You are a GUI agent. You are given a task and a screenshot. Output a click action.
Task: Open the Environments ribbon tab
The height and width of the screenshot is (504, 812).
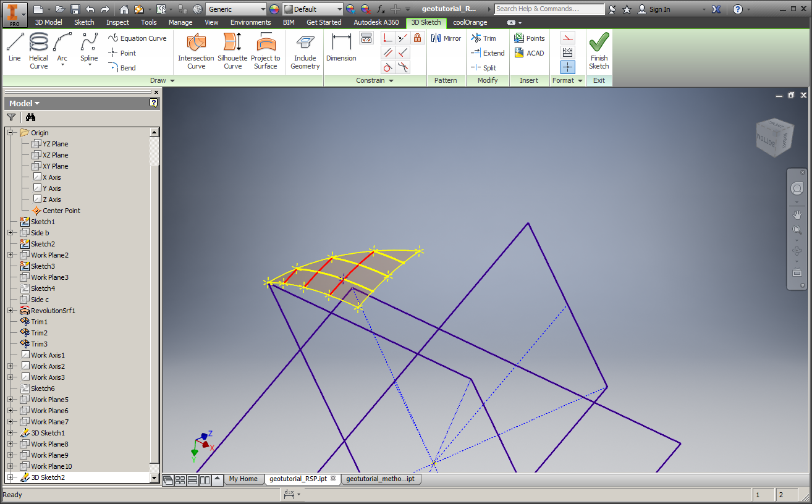click(x=250, y=22)
